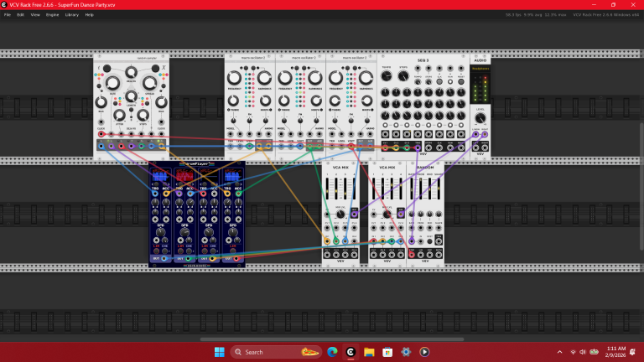Open File Explorer from taskbar
644x362 pixels.
coord(369,352)
